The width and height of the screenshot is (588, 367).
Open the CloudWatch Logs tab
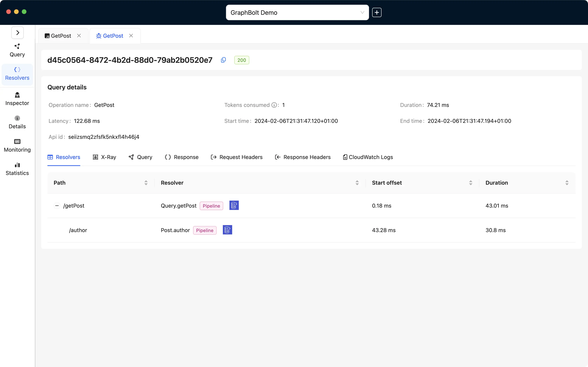point(367,157)
